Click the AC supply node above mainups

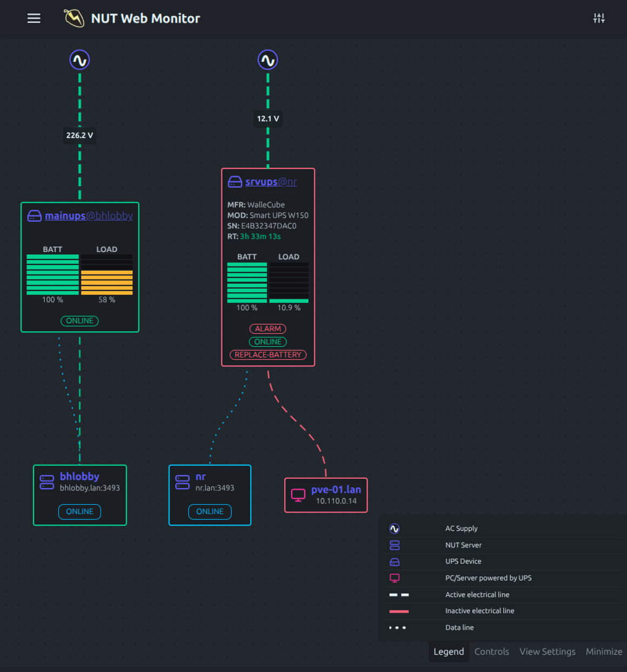pyautogui.click(x=79, y=60)
